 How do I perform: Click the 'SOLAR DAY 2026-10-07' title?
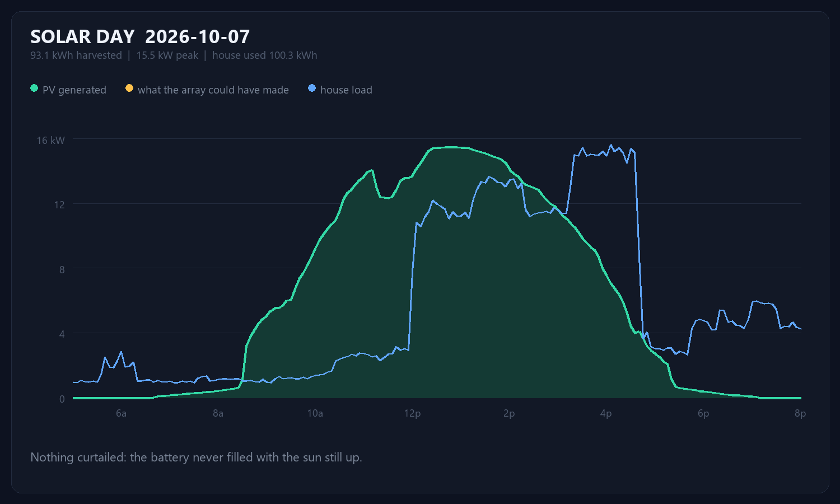point(140,37)
